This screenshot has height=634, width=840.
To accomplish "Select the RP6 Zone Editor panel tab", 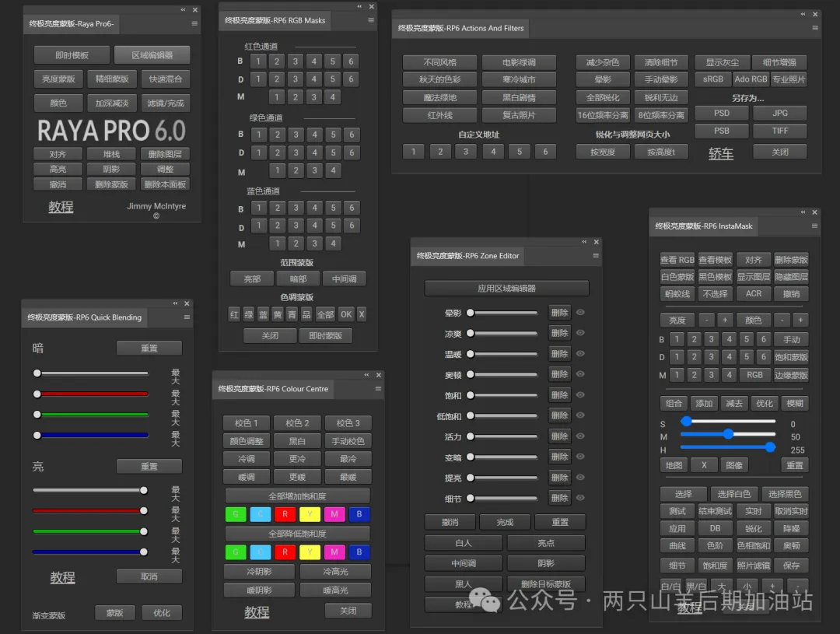I will pyautogui.click(x=467, y=256).
